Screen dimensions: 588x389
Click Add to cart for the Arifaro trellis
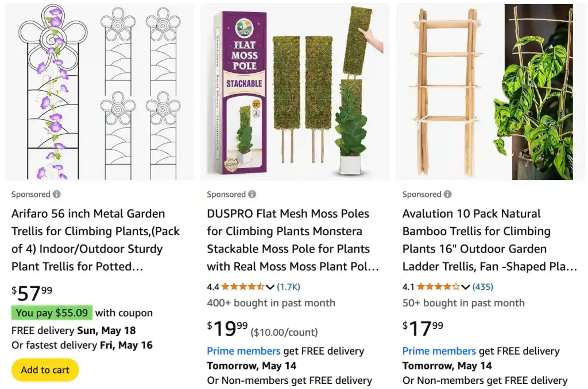pyautogui.click(x=45, y=370)
